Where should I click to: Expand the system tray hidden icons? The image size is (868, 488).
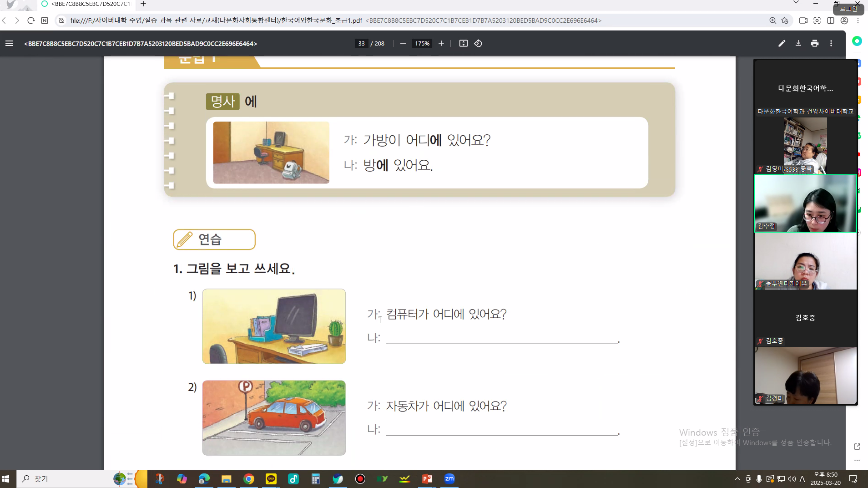737,479
